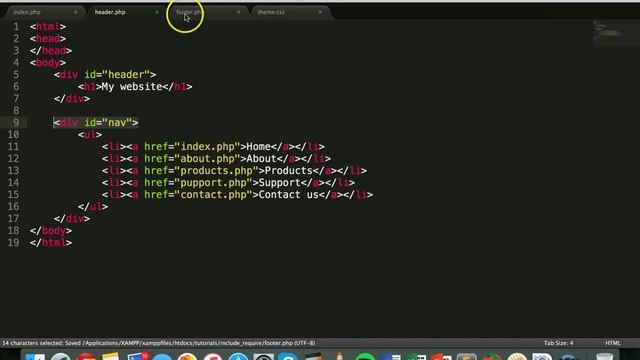This screenshot has height=360, width=640.
Task: Close the footer.php tab
Action: coord(239,12)
